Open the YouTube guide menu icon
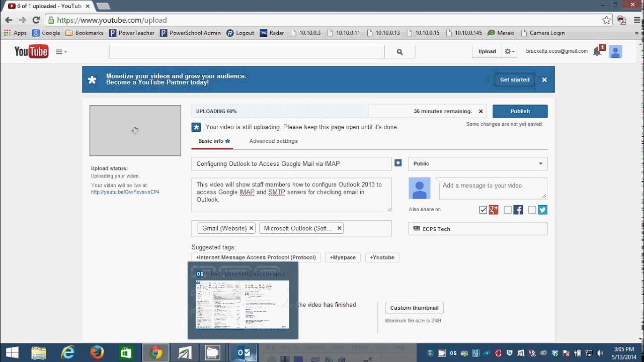The height and width of the screenshot is (362, 644). (61, 52)
